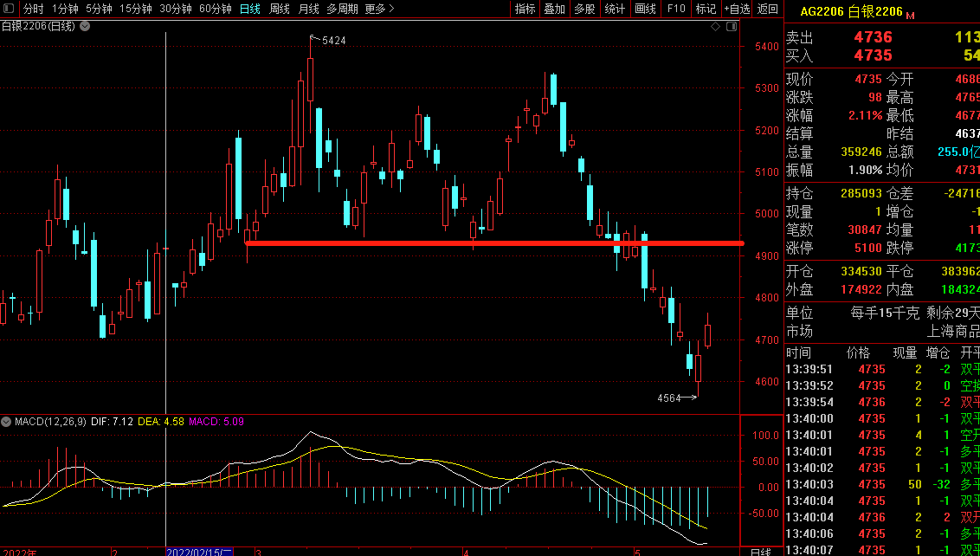Click the 涨幅 value 2.11%
Viewport: 980px width, 556px height.
tap(865, 116)
